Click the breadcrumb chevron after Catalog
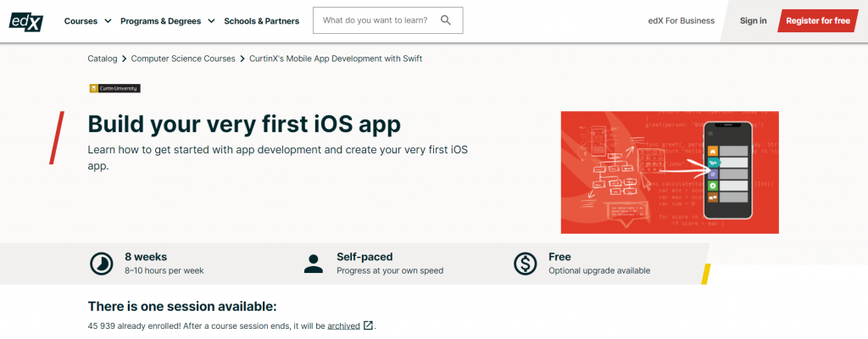The width and height of the screenshot is (868, 339). pyautogui.click(x=124, y=58)
